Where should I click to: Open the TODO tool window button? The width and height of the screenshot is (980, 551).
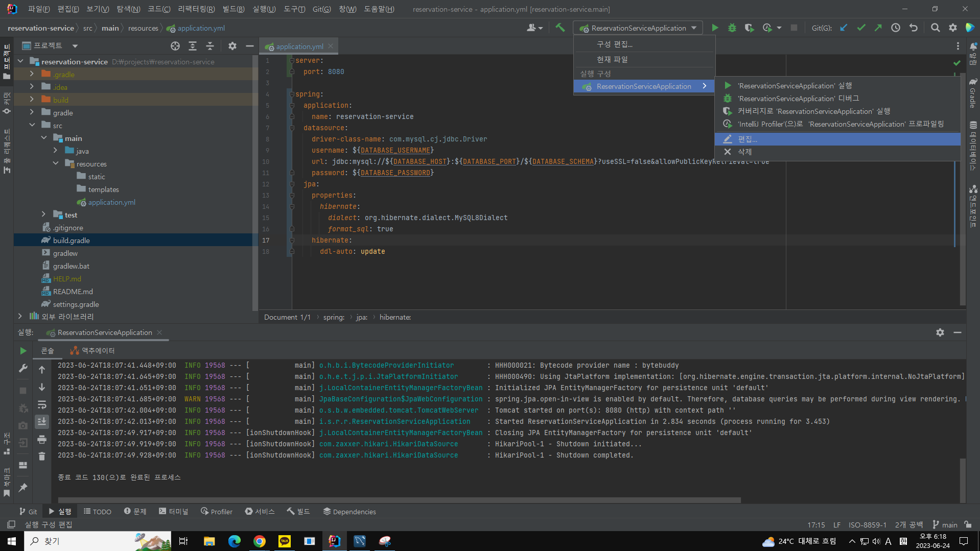coord(97,511)
